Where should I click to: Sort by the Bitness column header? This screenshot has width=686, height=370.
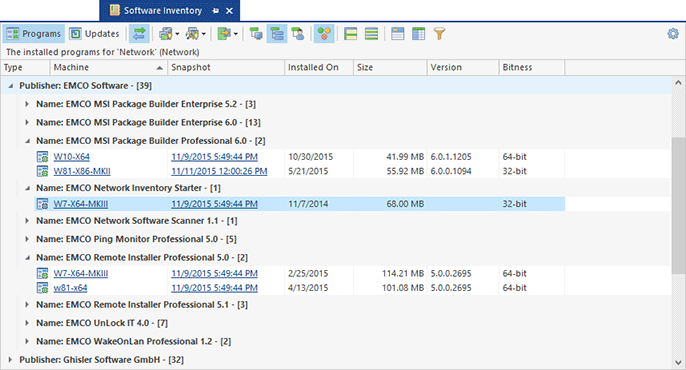click(x=532, y=67)
